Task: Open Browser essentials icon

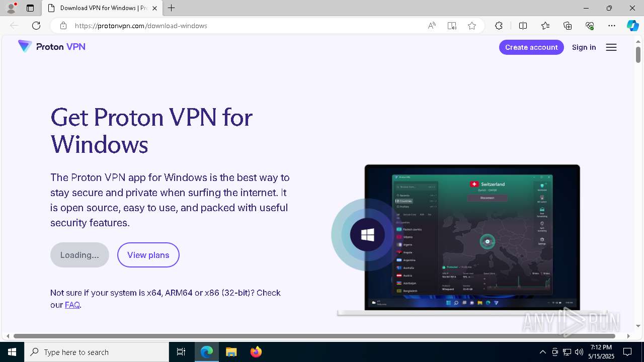Action: tap(590, 26)
